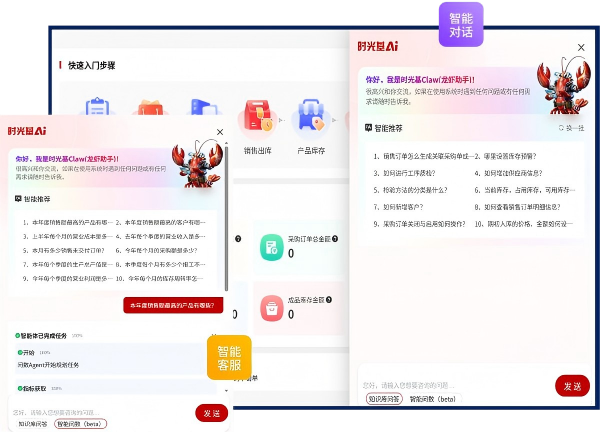The width and height of the screenshot is (600, 432).
Task: Click the lobster mascot in 智能对话 panel
Action: [x=563, y=86]
